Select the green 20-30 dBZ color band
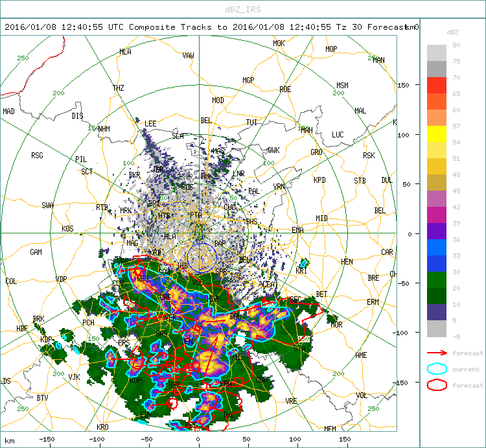The image size is (486, 448). tap(437, 279)
